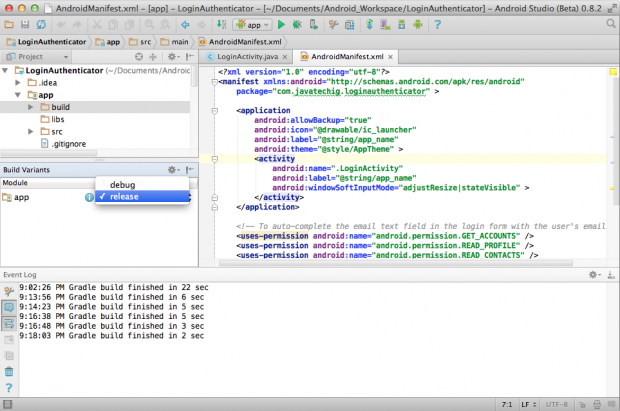Fold the application tag in the gutter
This screenshot has width=620, height=411.
click(x=214, y=111)
